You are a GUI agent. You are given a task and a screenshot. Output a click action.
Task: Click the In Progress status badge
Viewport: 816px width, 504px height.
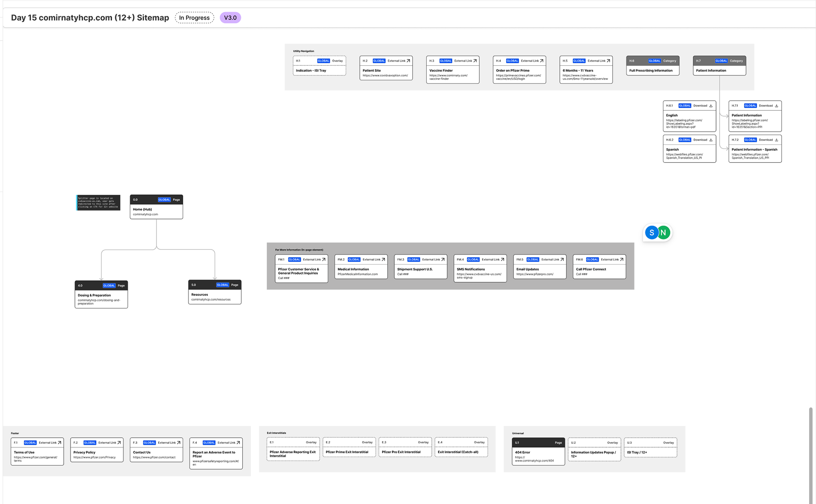coord(194,18)
